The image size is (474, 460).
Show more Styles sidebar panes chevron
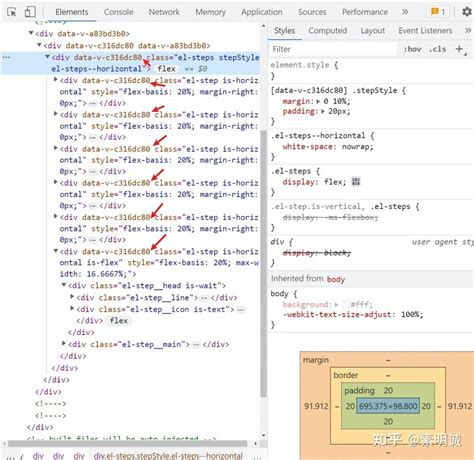click(468, 30)
